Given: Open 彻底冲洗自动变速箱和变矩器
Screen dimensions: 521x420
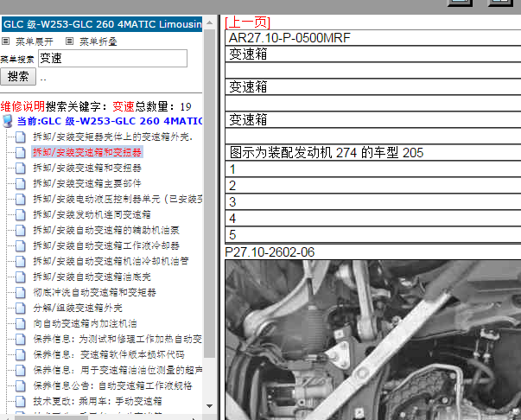Looking at the screenshot, I should tap(94, 292).
